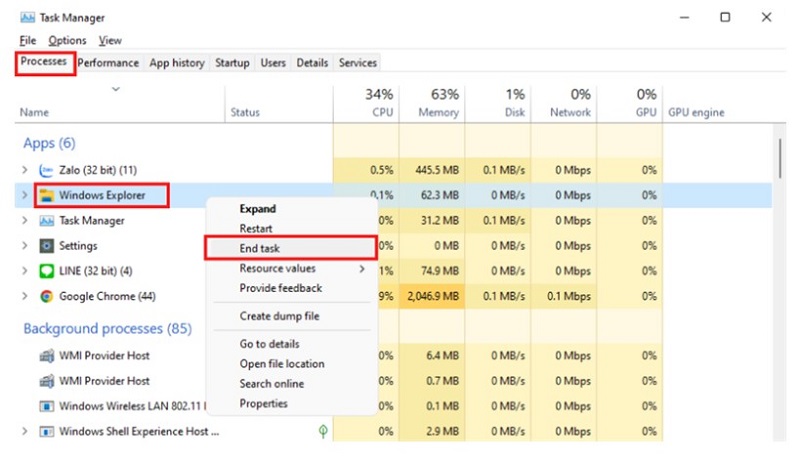Expand the Windows Shell Experience Host group

tap(24, 431)
